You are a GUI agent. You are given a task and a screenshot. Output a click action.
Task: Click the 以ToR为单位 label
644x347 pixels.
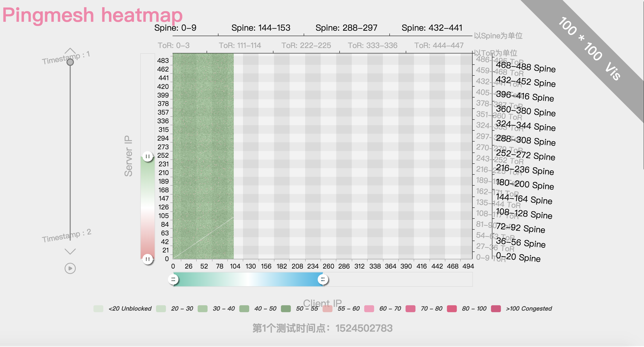pyautogui.click(x=496, y=53)
